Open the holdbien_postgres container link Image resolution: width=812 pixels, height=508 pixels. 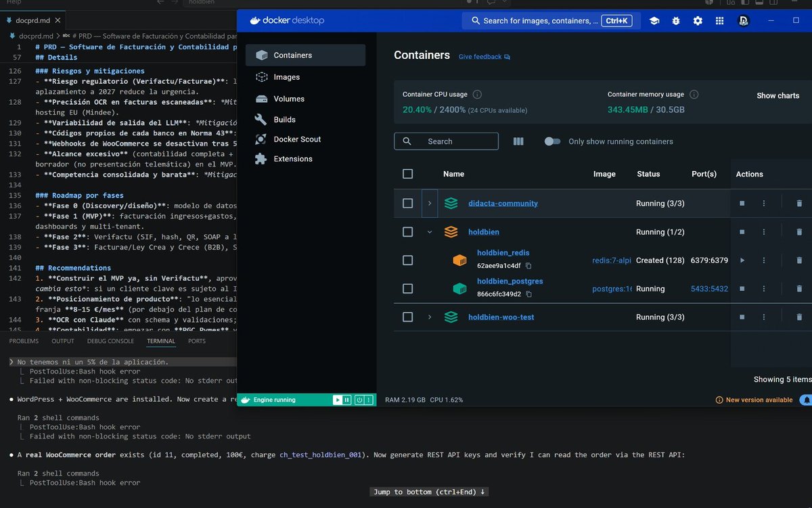(x=510, y=281)
